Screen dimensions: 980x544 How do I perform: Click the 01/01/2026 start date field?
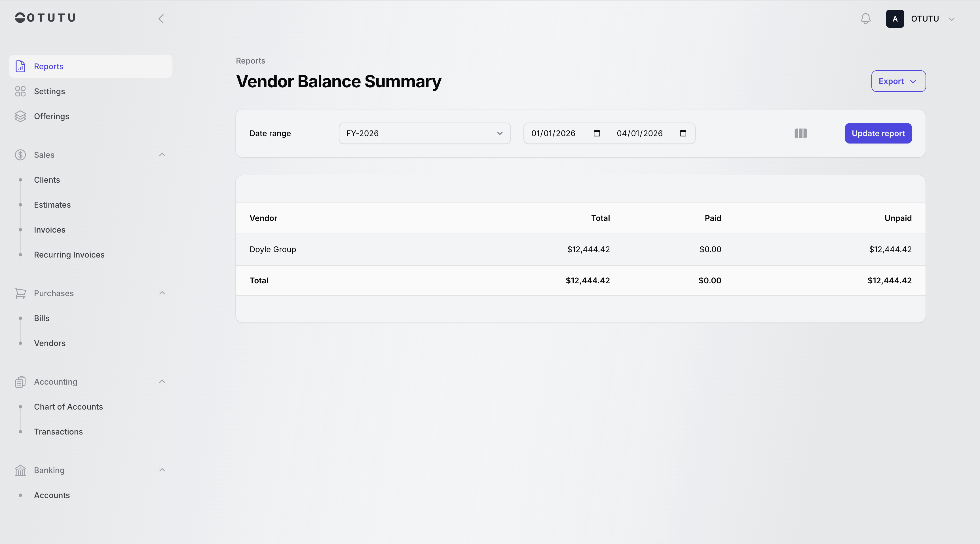[x=553, y=133]
